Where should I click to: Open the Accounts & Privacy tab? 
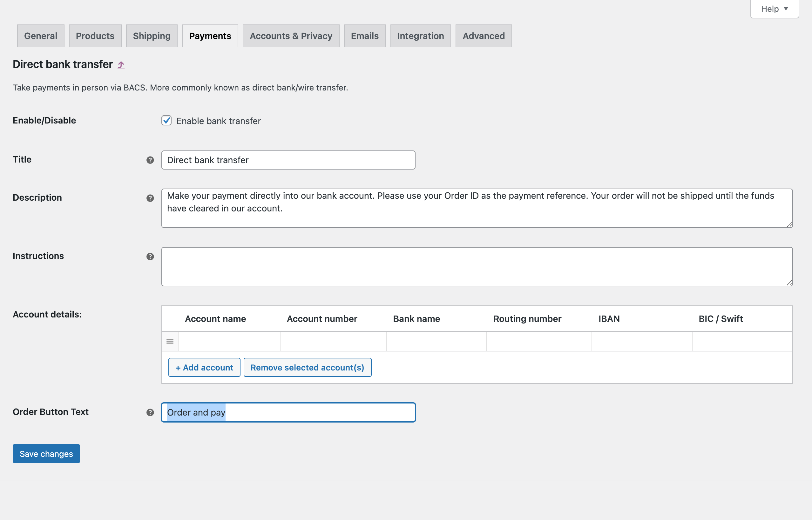click(291, 36)
